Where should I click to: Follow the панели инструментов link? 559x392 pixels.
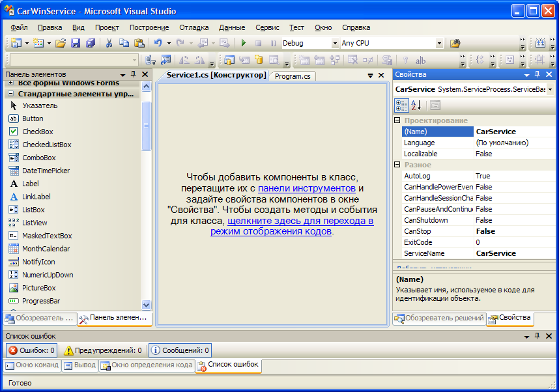click(307, 188)
